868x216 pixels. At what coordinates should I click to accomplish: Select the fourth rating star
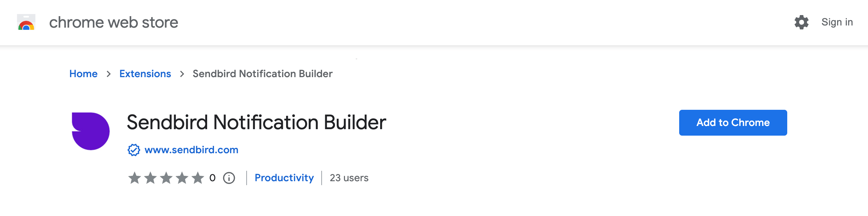click(182, 178)
